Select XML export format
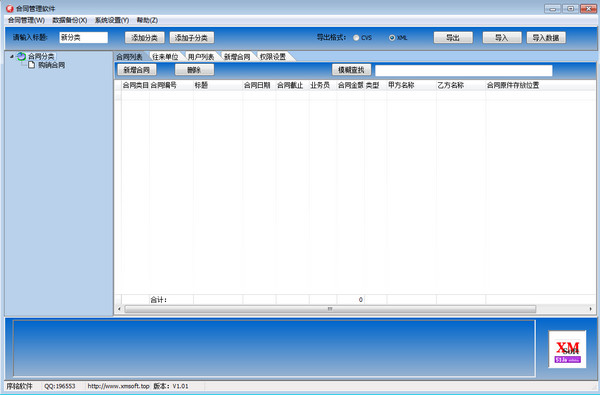Viewport: 600px width, 395px height. coord(391,38)
